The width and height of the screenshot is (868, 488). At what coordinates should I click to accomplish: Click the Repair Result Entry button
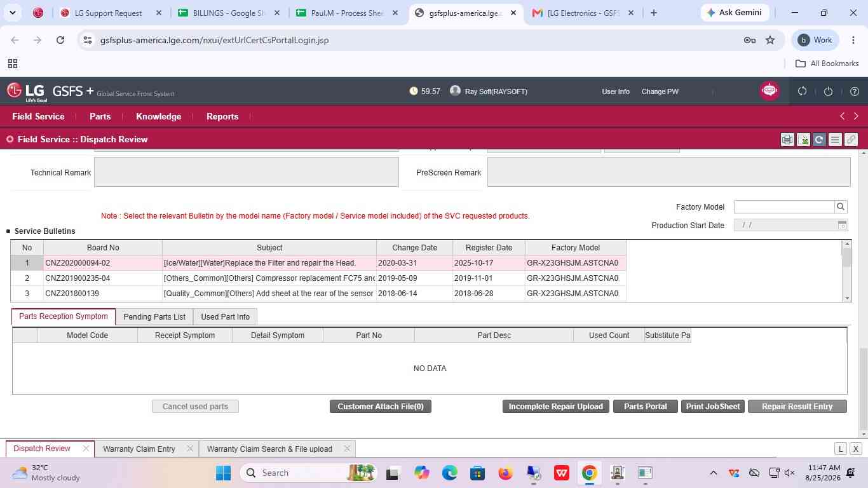(797, 407)
